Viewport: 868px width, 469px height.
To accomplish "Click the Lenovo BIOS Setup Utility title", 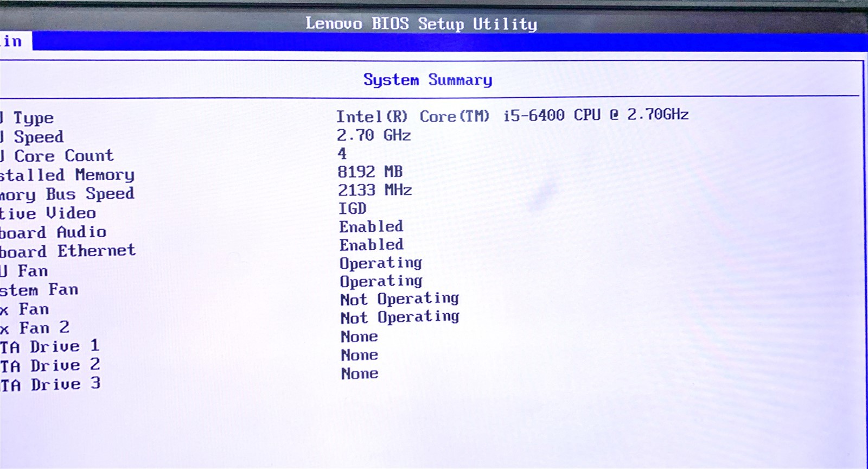I will click(421, 24).
